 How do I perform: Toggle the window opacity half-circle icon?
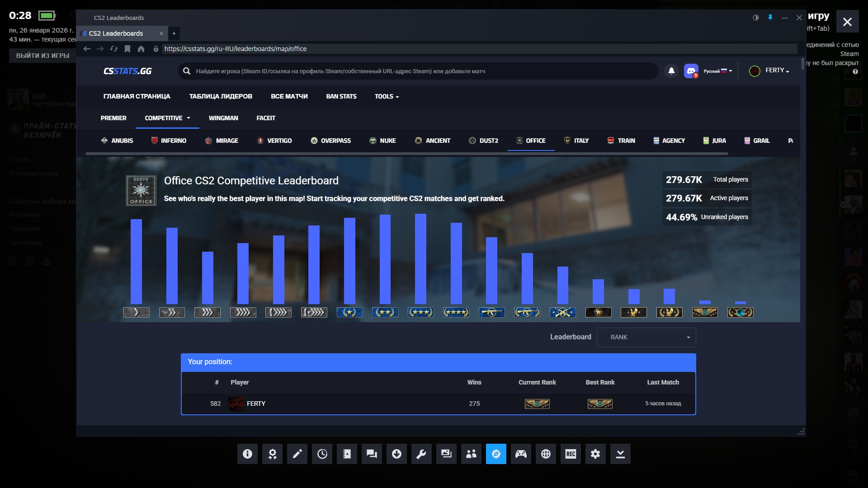(x=756, y=18)
